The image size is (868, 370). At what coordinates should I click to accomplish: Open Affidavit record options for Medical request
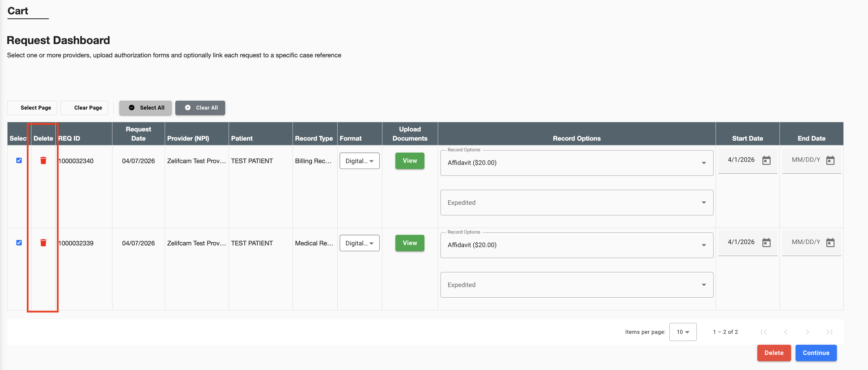[x=577, y=245]
